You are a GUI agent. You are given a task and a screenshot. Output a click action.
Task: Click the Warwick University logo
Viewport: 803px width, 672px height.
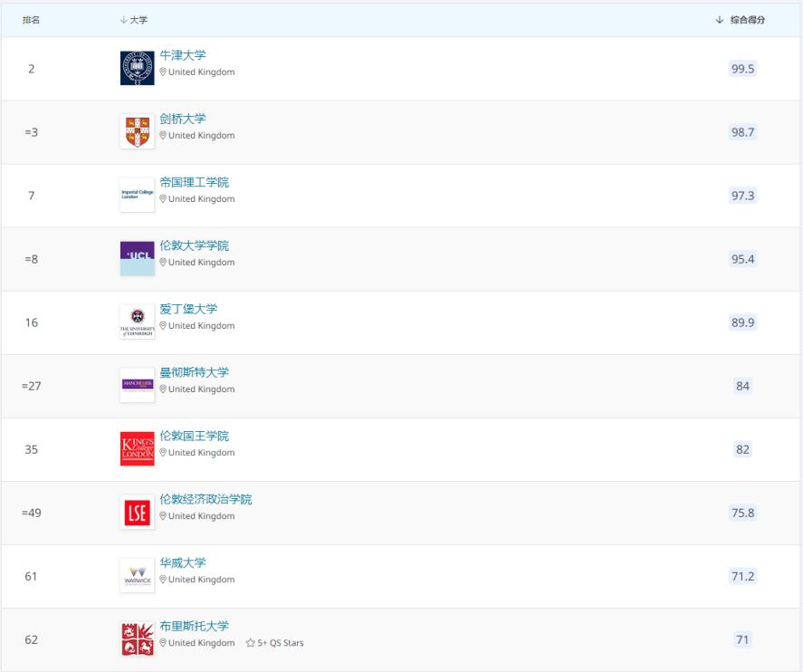click(138, 576)
